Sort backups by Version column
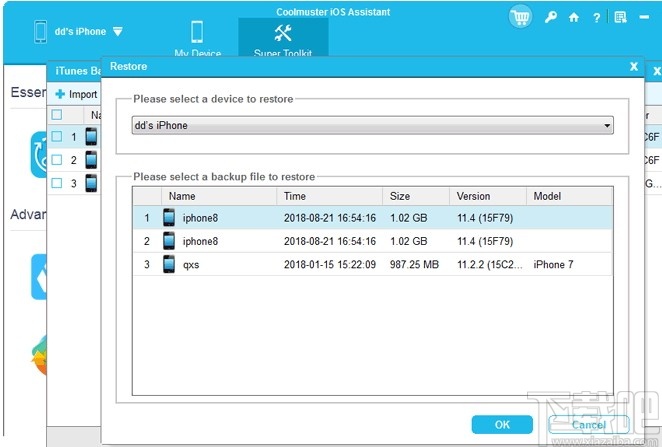 [488, 196]
